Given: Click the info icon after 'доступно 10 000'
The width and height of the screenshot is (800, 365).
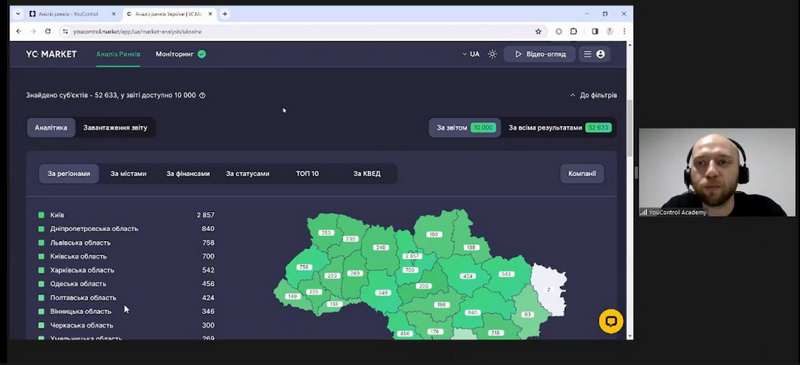Looking at the screenshot, I should coord(203,95).
